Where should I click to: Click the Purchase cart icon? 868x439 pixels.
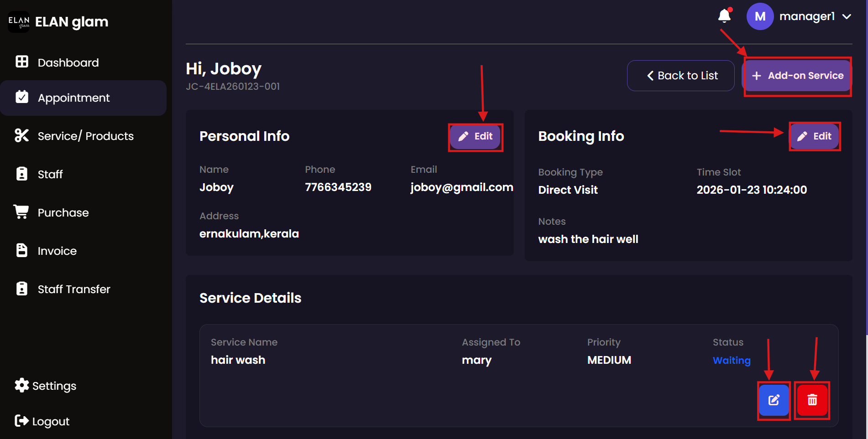click(21, 212)
